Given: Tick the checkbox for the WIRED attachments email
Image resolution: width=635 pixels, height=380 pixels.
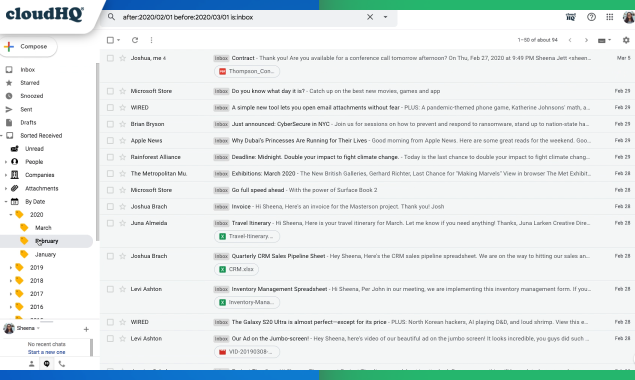Looking at the screenshot, I should (110, 108).
